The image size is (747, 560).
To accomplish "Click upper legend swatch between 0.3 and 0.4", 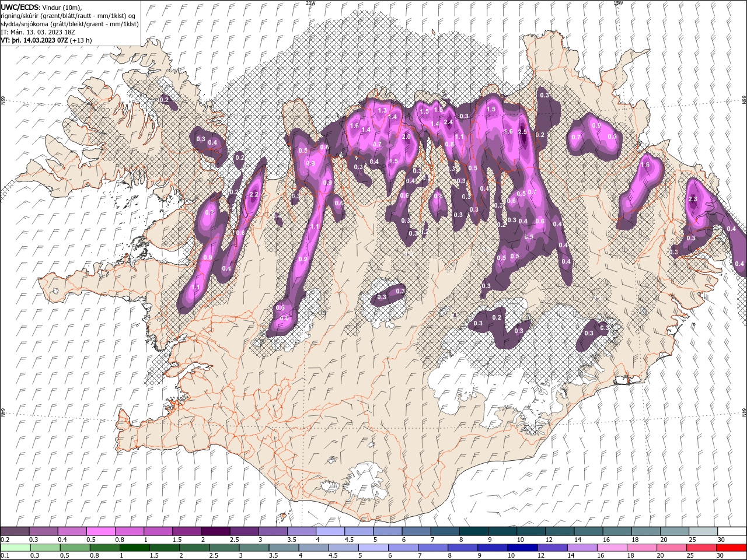I will point(43,531).
